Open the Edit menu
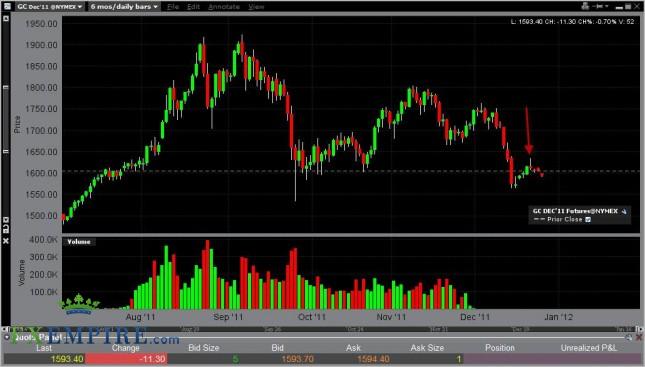This screenshot has height=367, width=645. point(193,7)
